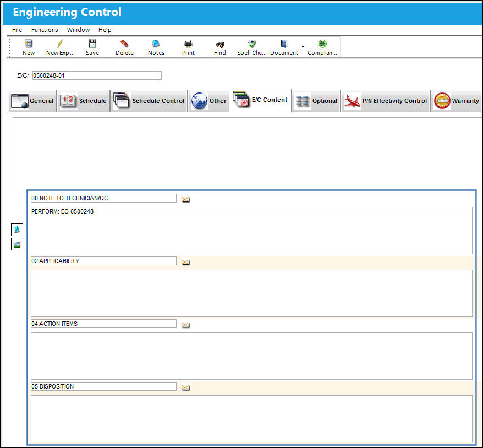
Task: Click the 05 DISPOSITION title field
Action: (103, 386)
